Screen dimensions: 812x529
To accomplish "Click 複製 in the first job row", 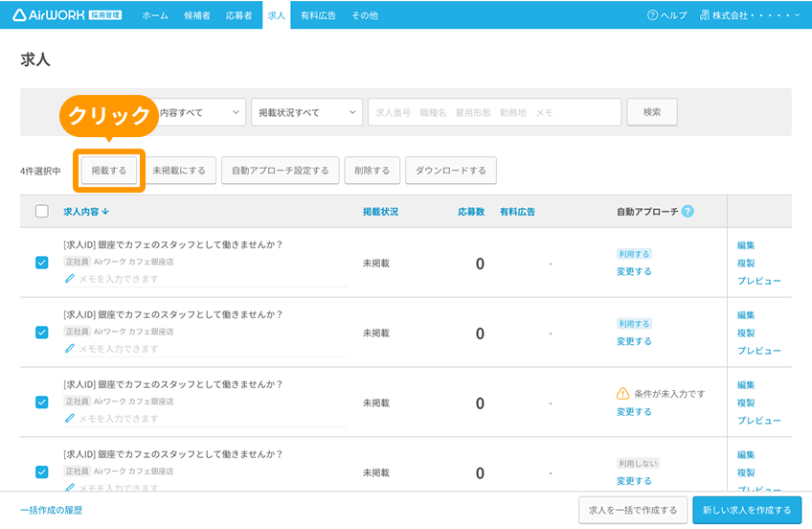I will [x=746, y=264].
